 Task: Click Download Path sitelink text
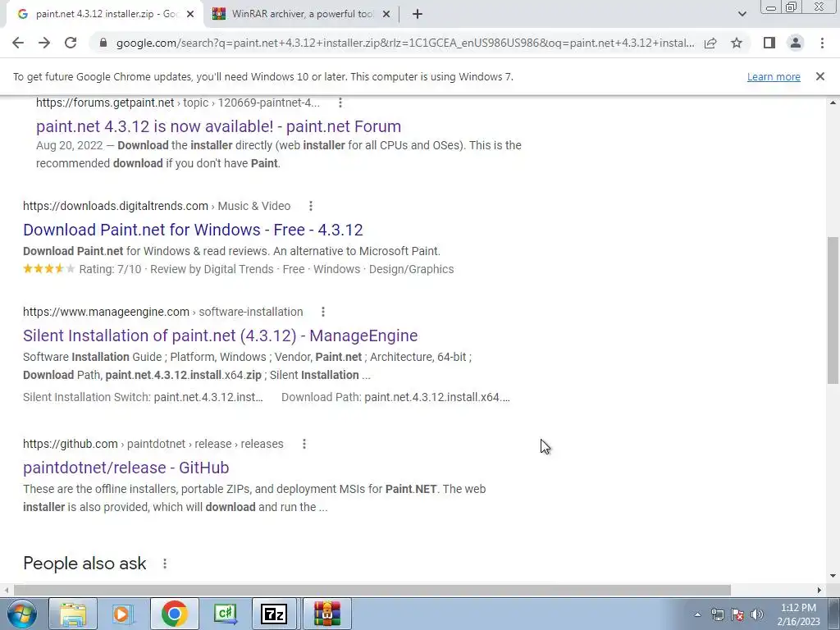click(396, 398)
